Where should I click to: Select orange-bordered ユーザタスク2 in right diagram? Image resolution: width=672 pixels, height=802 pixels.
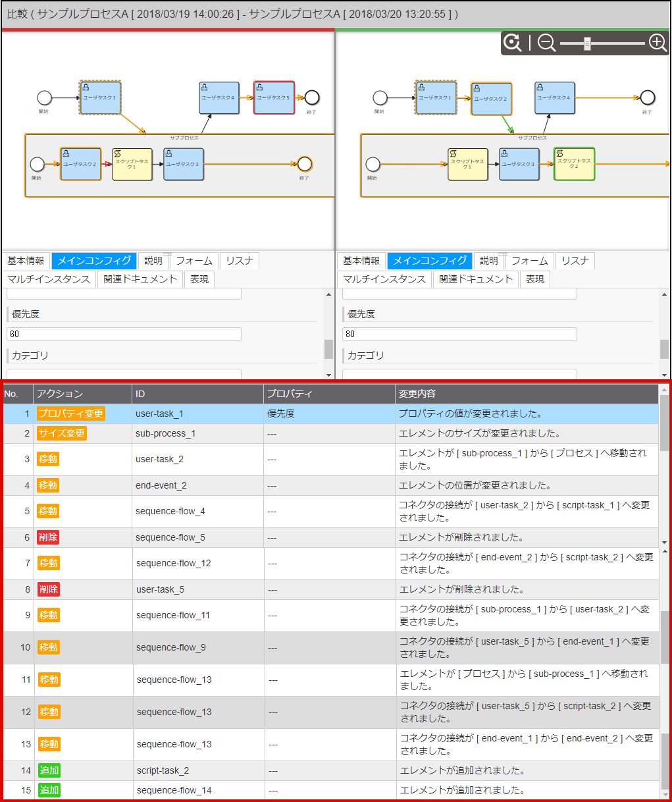tap(491, 99)
